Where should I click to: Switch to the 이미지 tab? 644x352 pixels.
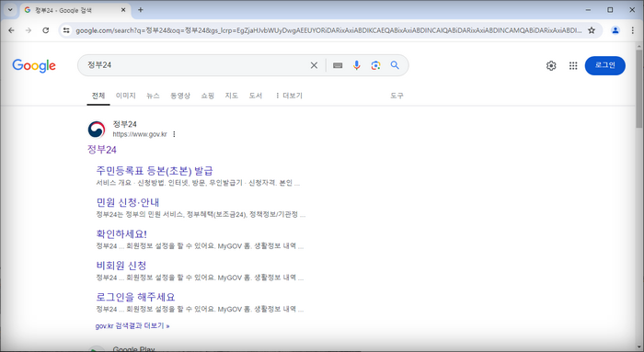point(126,96)
